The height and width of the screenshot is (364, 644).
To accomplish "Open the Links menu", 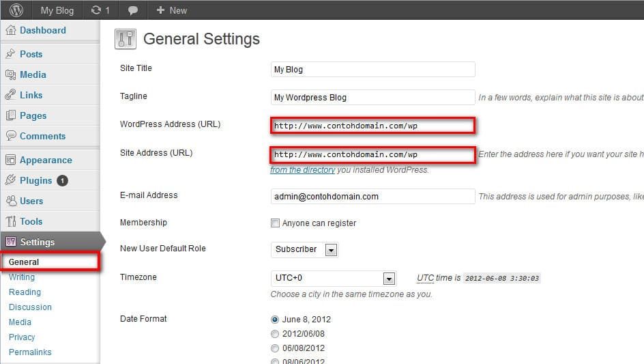I will click(31, 96).
